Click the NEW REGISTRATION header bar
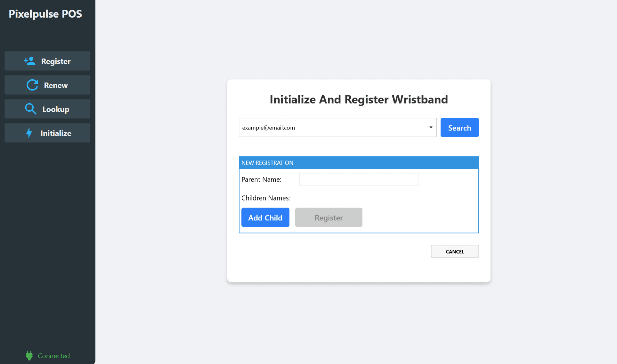 [359, 162]
